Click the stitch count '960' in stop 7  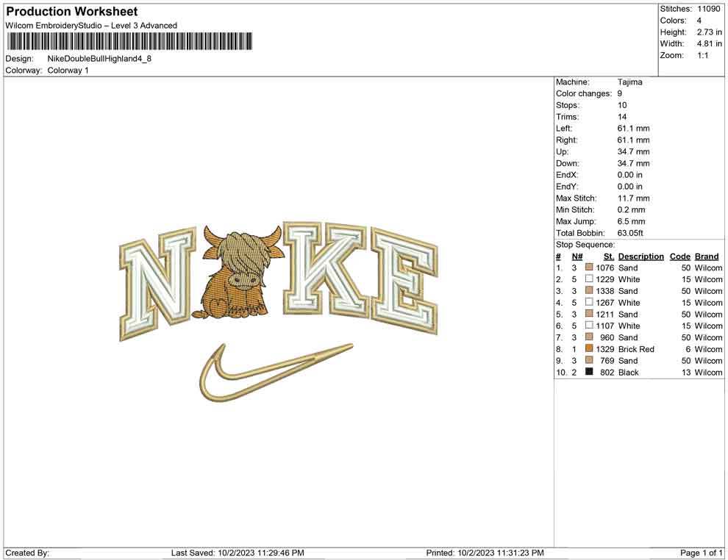(x=607, y=337)
